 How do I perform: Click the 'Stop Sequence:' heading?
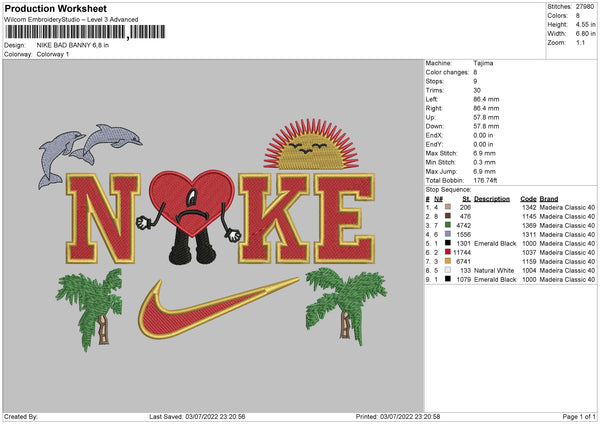(x=448, y=189)
